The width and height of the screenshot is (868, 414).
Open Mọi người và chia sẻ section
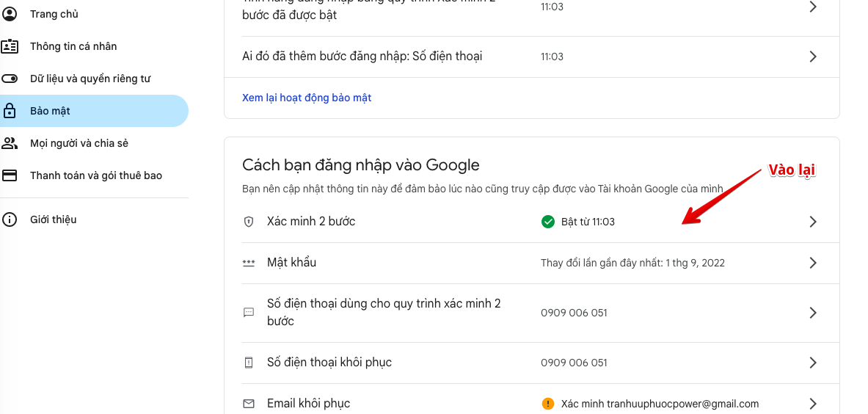point(79,143)
